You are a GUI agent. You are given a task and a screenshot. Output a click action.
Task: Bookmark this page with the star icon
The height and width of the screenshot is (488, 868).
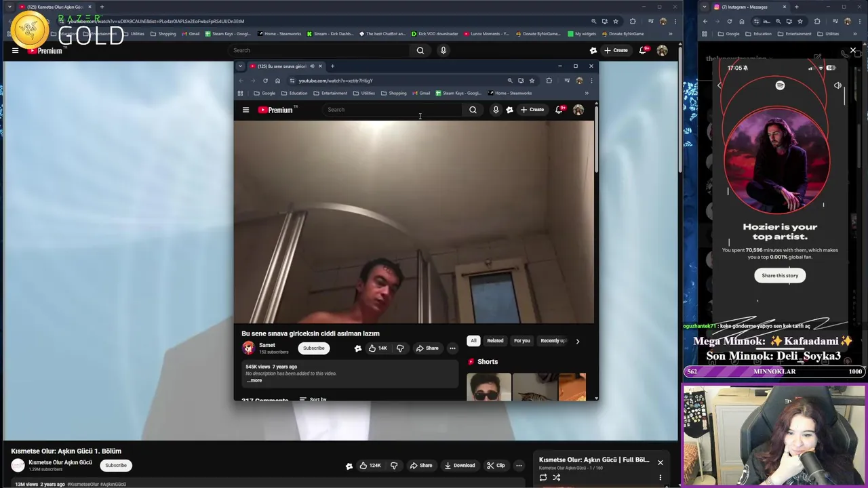coord(532,81)
